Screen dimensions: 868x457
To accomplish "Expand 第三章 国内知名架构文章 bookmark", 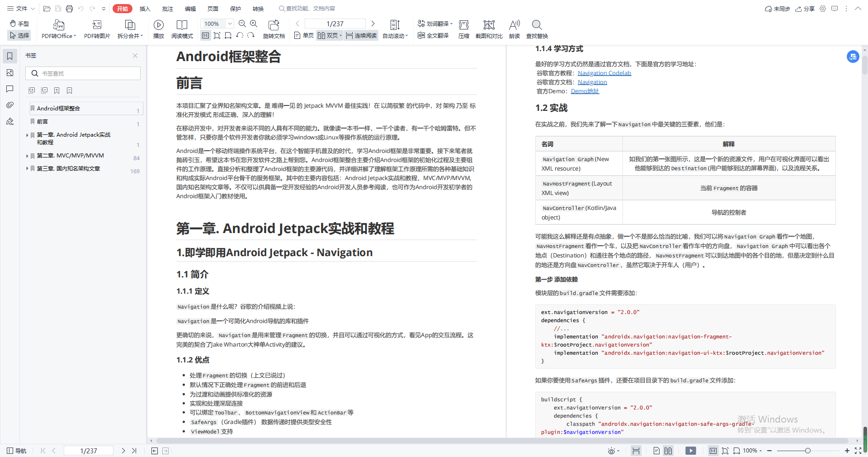I will tap(27, 169).
